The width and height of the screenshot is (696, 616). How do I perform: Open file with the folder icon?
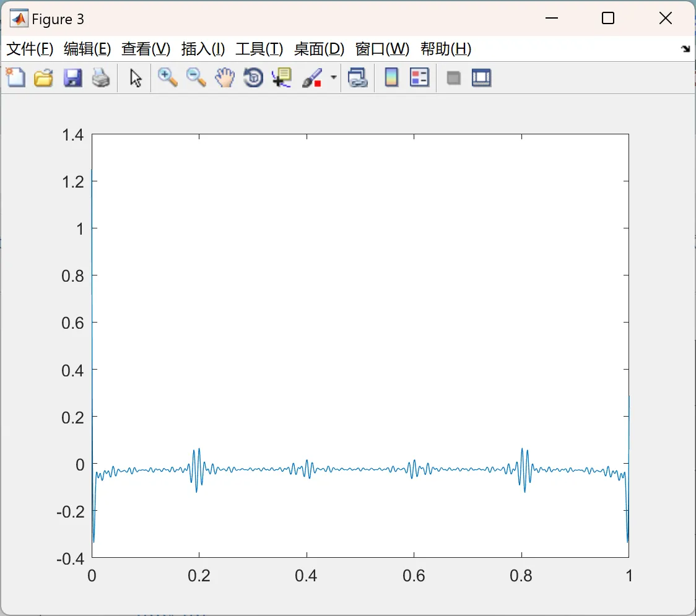pyautogui.click(x=43, y=77)
